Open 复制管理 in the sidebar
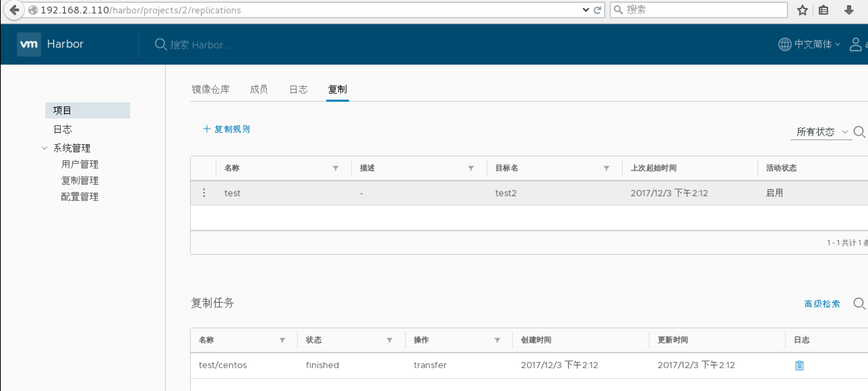 click(80, 180)
